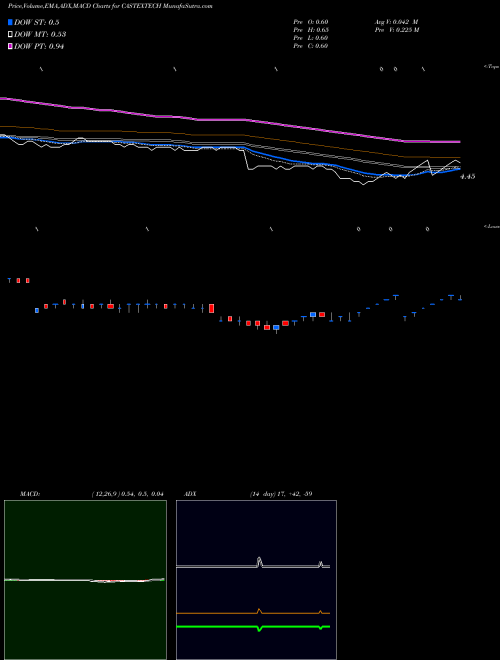Click the 'Pre C: 0.60' close value
This screenshot has height=660, width=500.
point(311,46)
